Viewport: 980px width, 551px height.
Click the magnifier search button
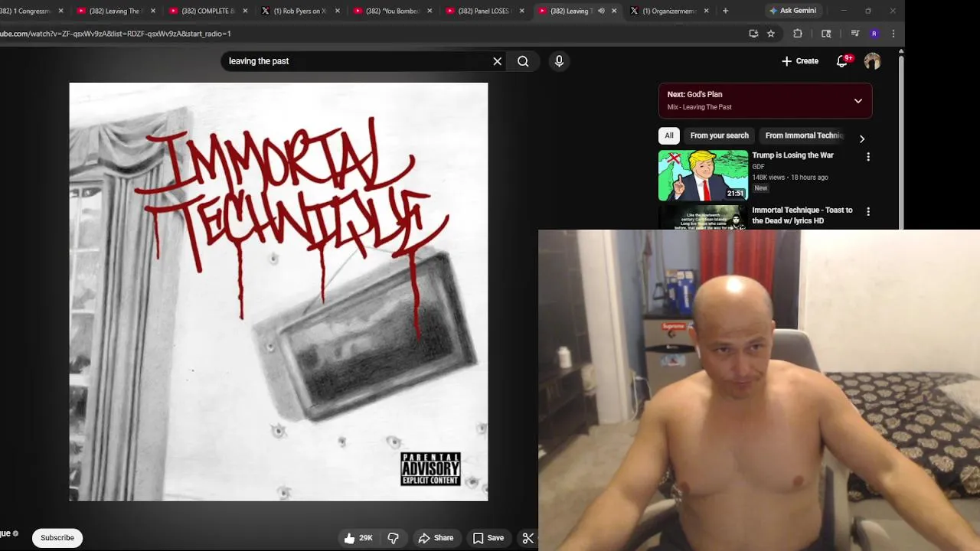523,61
